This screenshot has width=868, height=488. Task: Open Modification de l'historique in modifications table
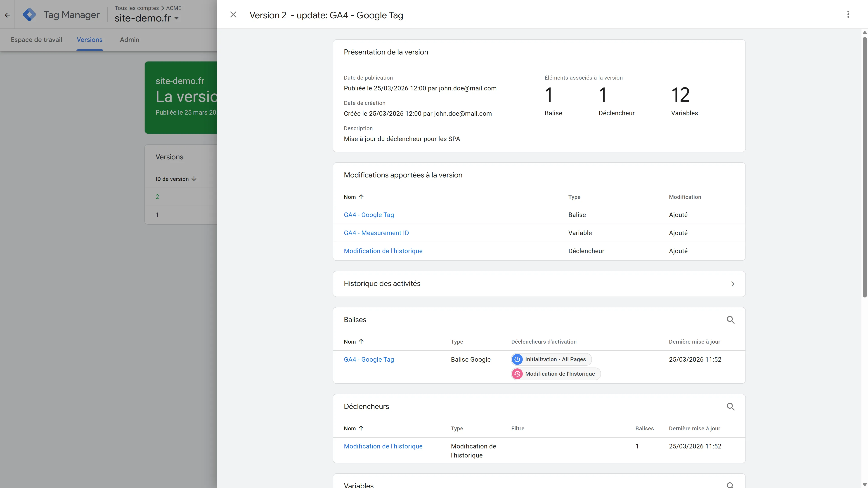point(383,251)
